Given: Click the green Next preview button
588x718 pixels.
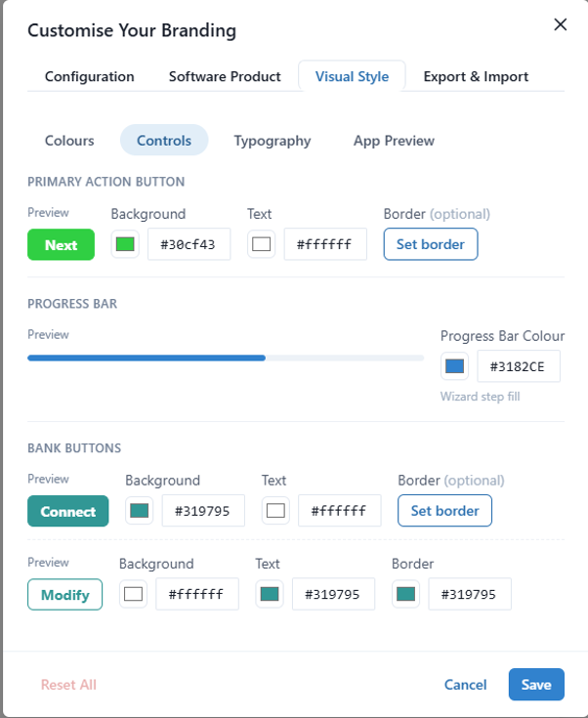Looking at the screenshot, I should [x=61, y=244].
